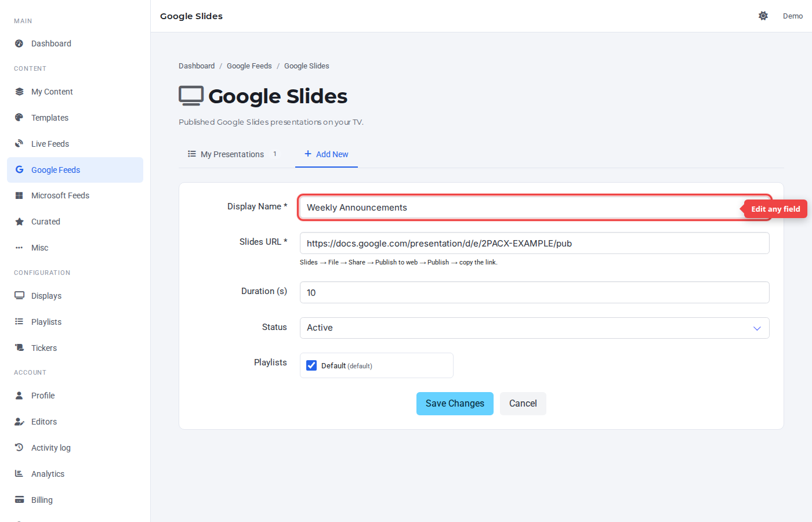Click the Curated star icon
The image size is (812, 522).
(19, 222)
